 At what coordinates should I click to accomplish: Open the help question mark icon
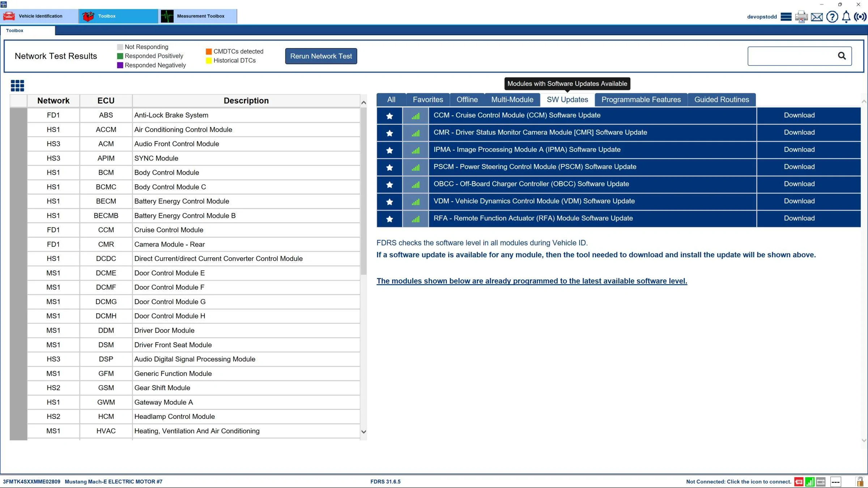tap(832, 17)
